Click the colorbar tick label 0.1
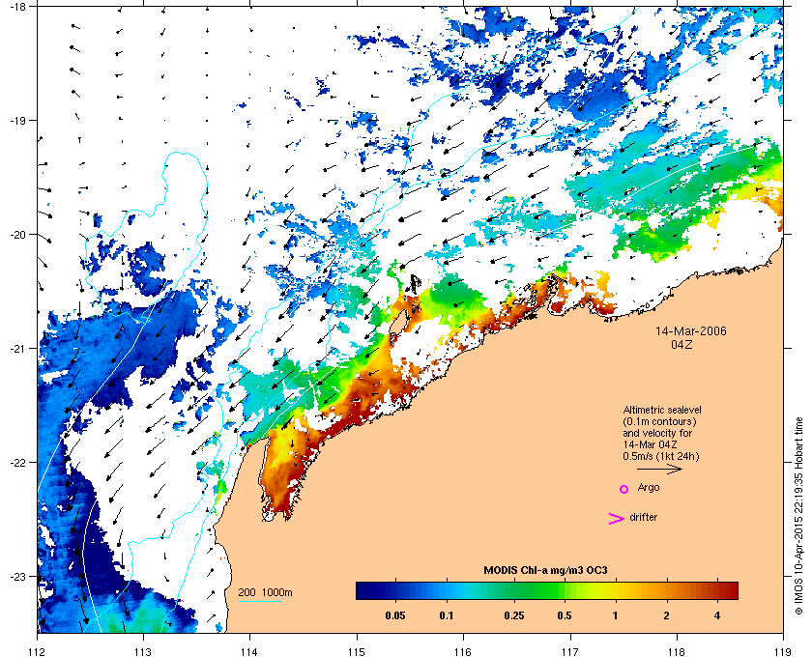Viewport: 812px width, 657px height. tap(447, 615)
